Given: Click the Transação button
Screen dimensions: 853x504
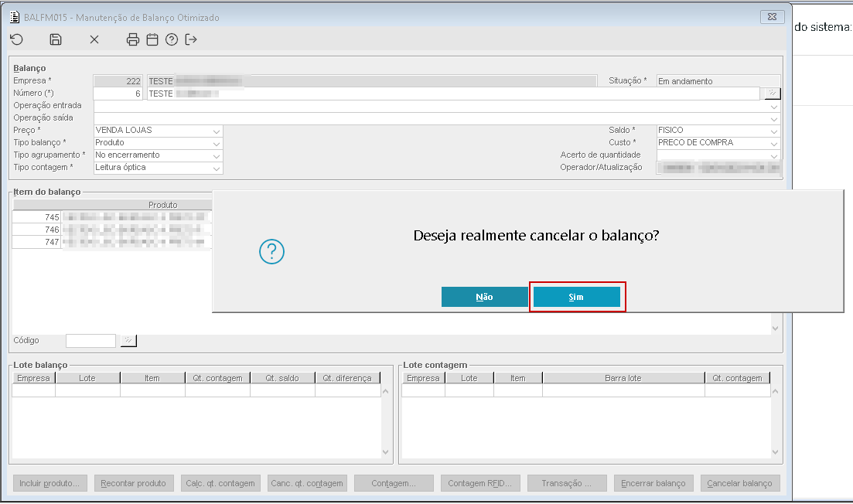Looking at the screenshot, I should [567, 483].
